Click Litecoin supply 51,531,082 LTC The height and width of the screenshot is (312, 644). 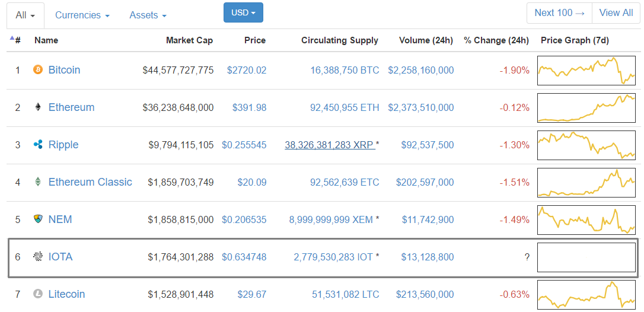click(345, 295)
